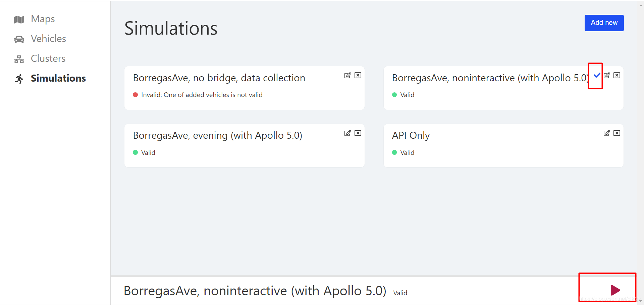The width and height of the screenshot is (644, 305).
Task: Edit the API Only simulation
Action: [607, 133]
